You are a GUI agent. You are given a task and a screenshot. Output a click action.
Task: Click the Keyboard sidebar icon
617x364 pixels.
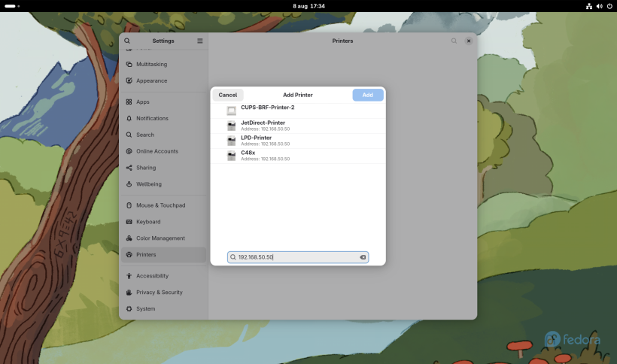[129, 222]
